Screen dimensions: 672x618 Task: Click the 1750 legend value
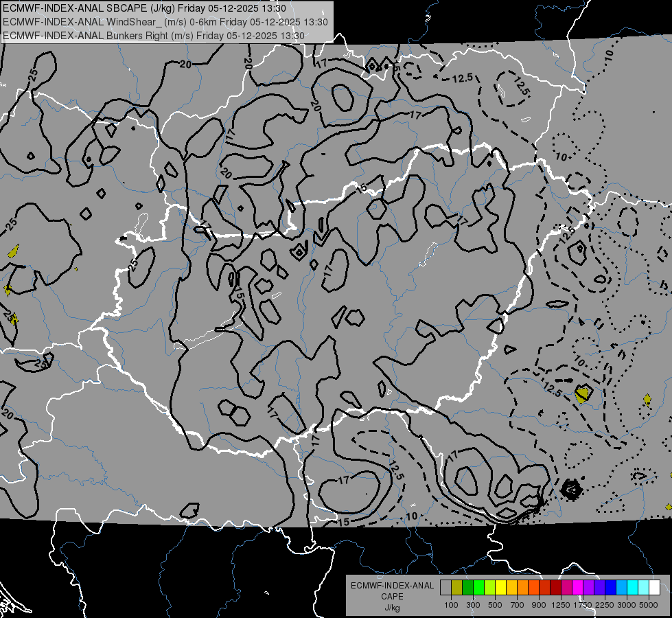click(583, 605)
